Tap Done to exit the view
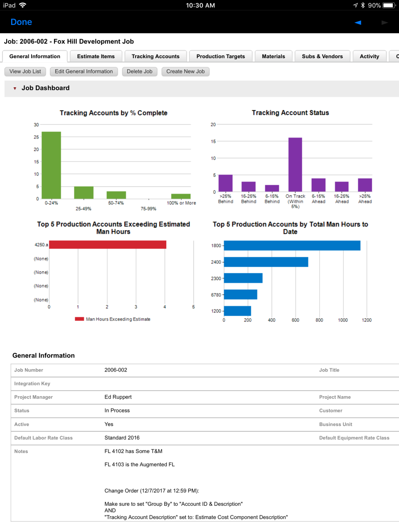 [21, 22]
